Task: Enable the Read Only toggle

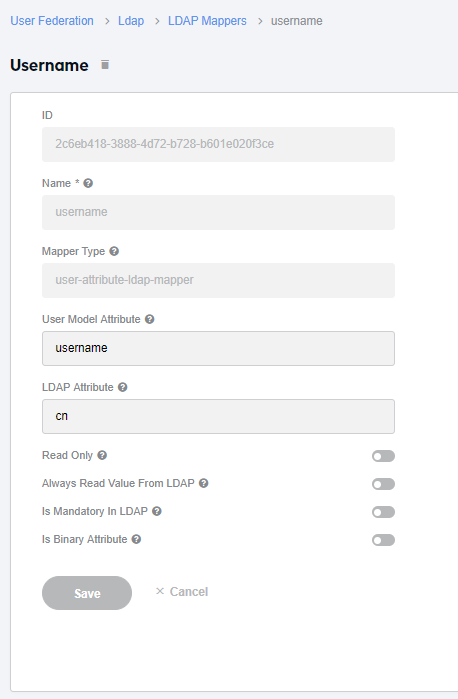Action: [x=384, y=456]
